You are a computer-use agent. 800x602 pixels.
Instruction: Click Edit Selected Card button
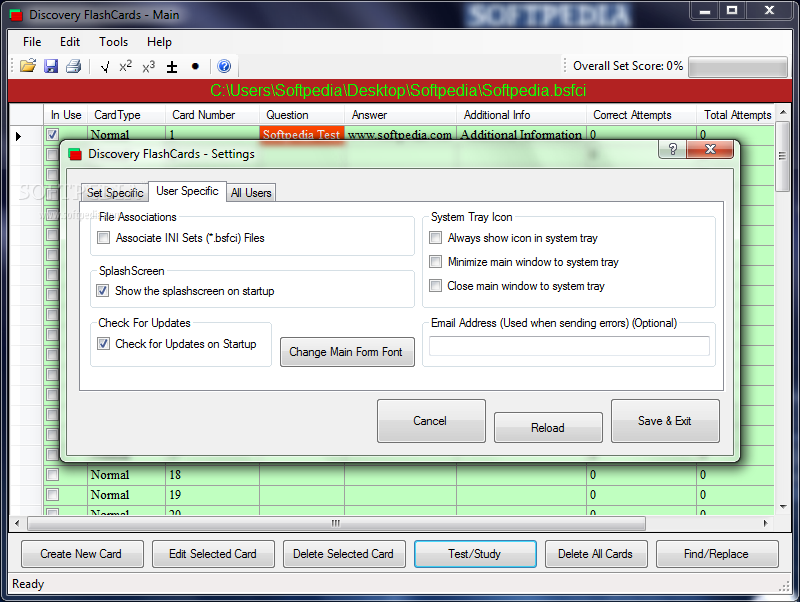[x=213, y=554]
